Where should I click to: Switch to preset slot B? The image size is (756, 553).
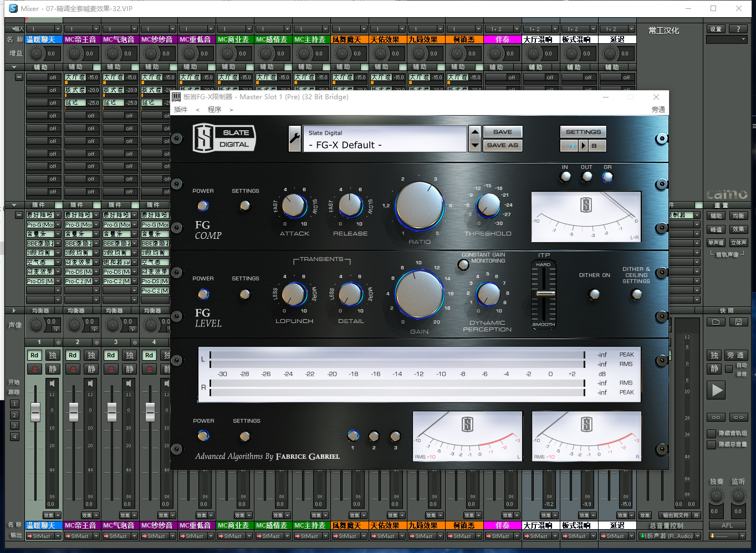[596, 146]
